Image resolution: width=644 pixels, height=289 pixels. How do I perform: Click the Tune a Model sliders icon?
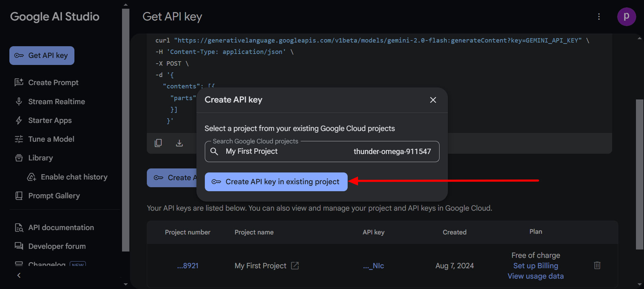(19, 139)
